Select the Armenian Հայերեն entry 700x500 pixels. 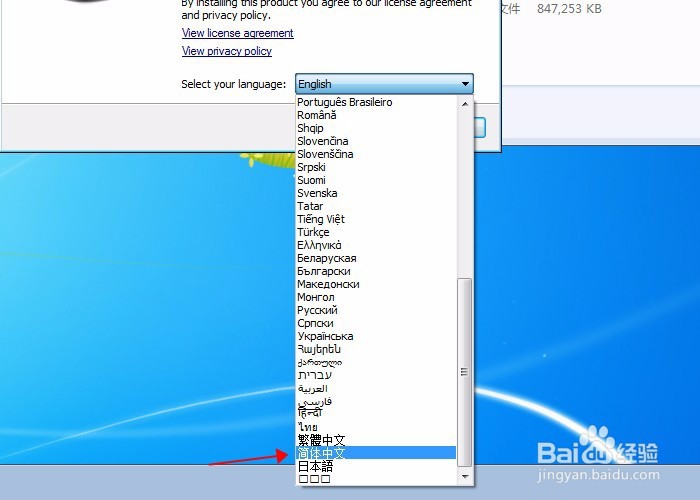[x=376, y=349]
